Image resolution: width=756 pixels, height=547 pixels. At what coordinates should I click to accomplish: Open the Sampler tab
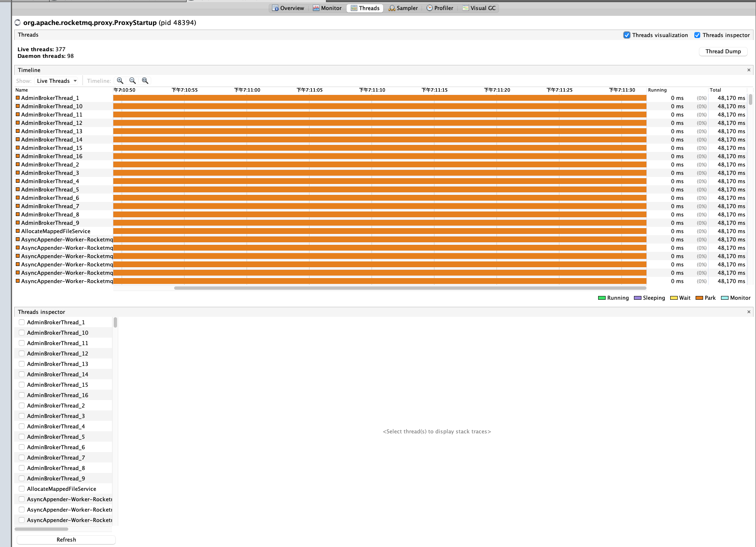click(403, 8)
